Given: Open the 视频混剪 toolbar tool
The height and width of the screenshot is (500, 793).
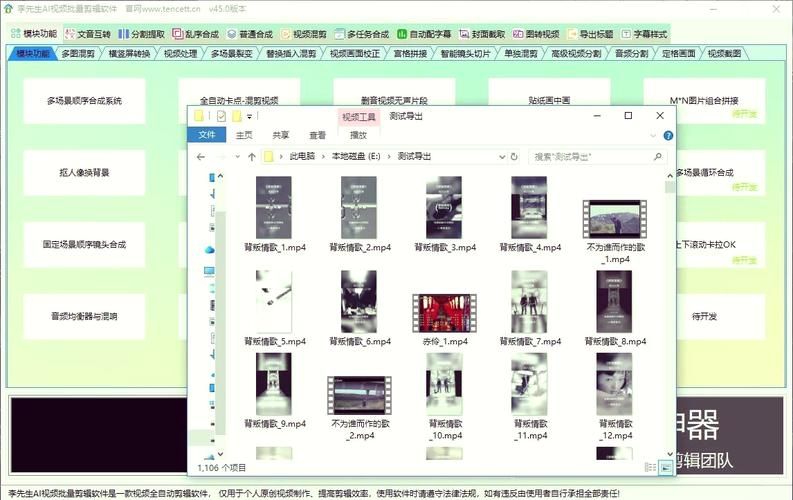Looking at the screenshot, I should pos(304,34).
